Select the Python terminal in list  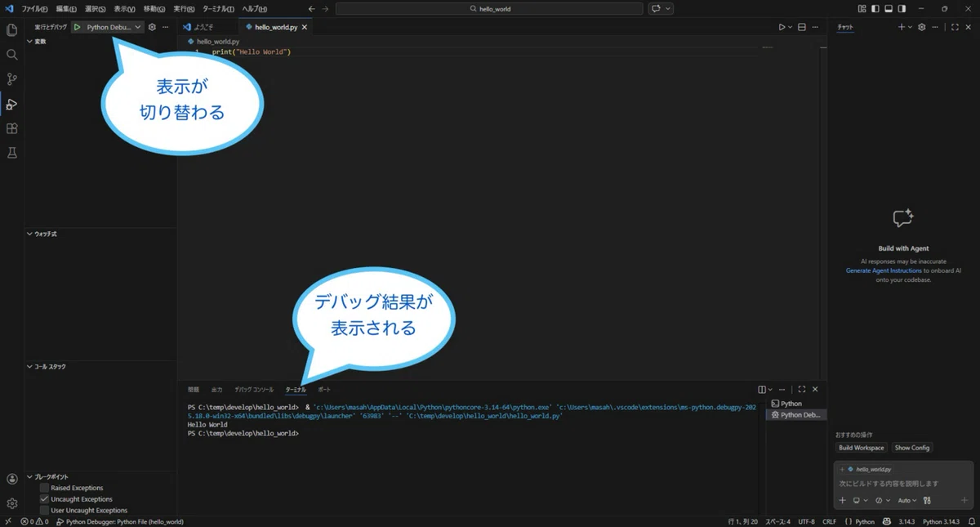pyautogui.click(x=796, y=404)
